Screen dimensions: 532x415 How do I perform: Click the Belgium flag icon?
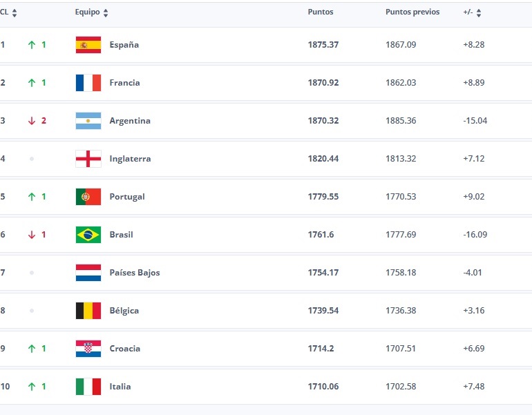(88, 311)
